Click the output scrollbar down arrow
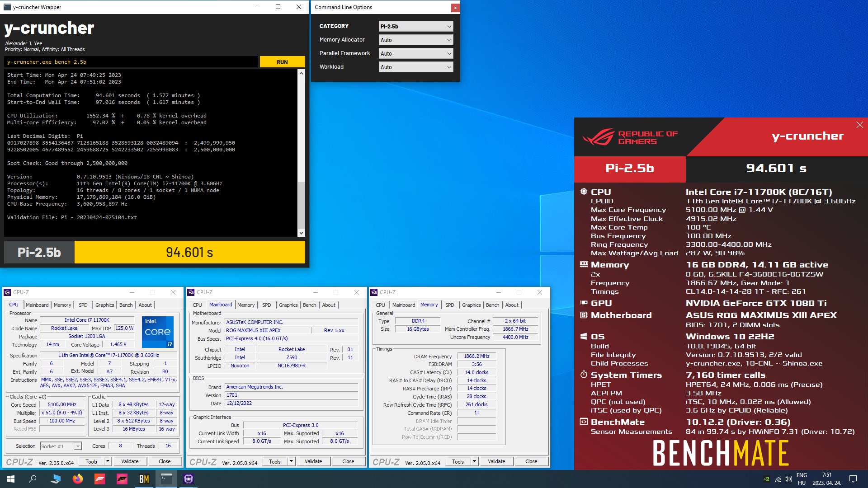Viewport: 868px width, 488px height. (x=301, y=233)
